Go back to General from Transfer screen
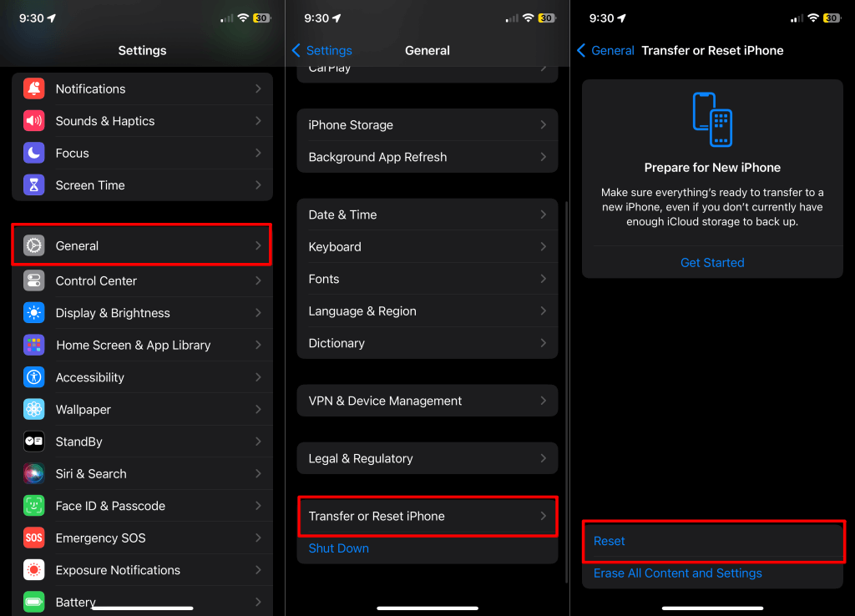855x616 pixels. click(x=605, y=51)
